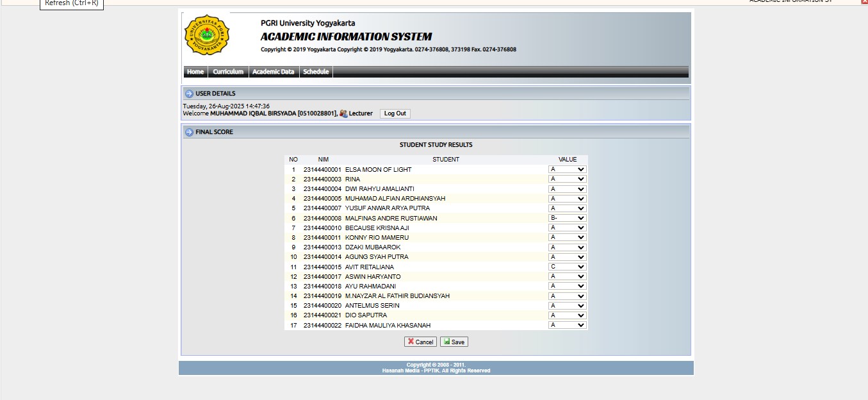Open the Schedule menu

[316, 72]
